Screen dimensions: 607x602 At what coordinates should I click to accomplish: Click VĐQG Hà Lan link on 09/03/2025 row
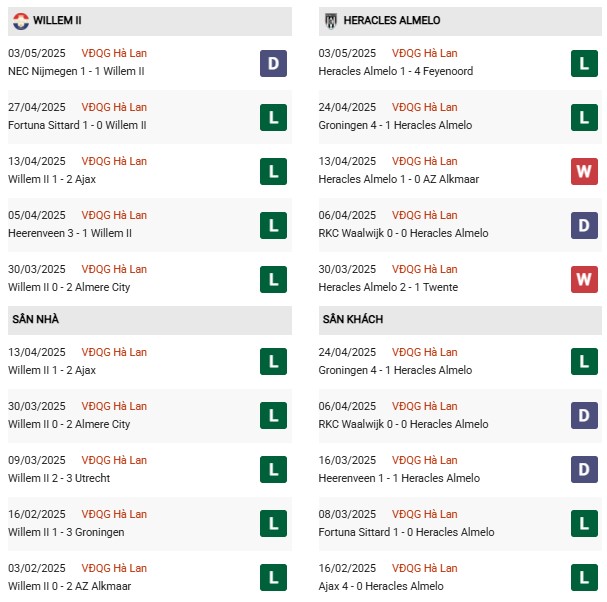114,460
